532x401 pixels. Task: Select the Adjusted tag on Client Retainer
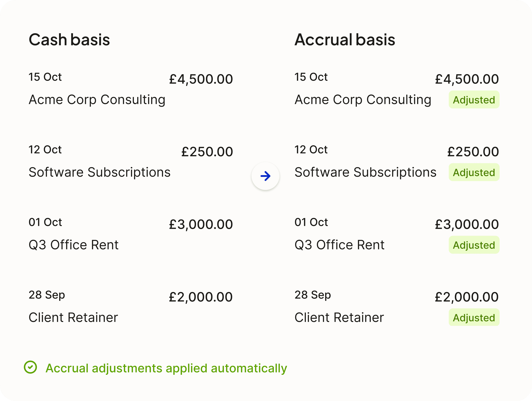[x=474, y=317]
